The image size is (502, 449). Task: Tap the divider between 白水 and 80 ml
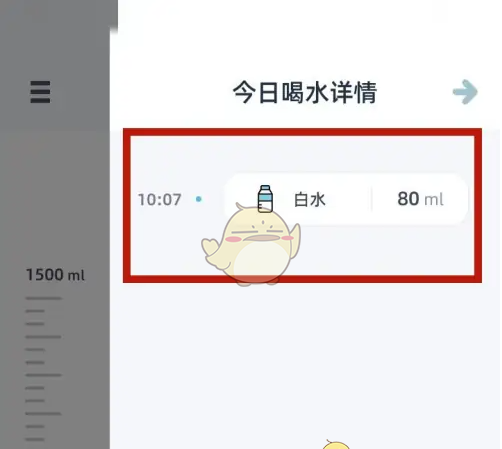(x=371, y=199)
